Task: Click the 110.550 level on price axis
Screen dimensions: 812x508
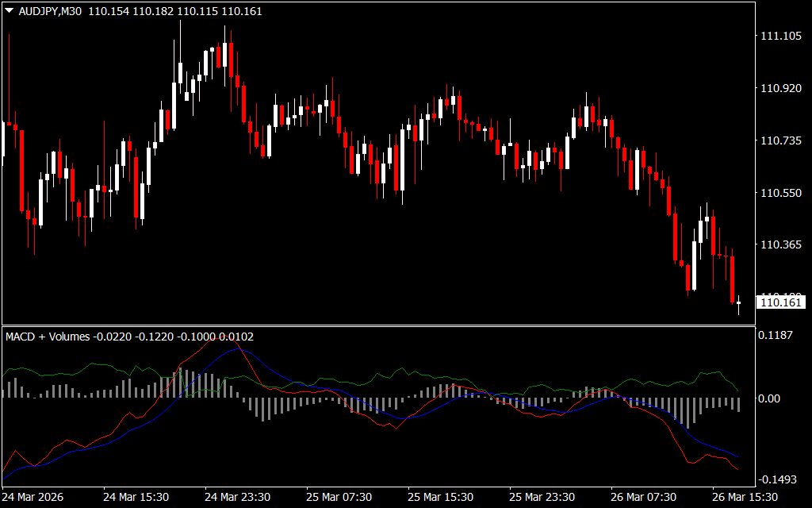Action: tap(780, 193)
